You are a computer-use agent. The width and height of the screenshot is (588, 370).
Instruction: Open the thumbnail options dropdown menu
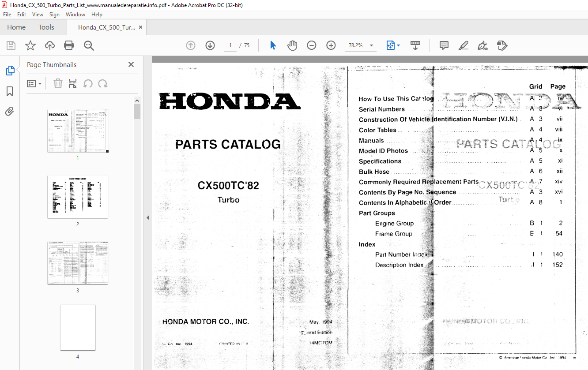pos(34,83)
